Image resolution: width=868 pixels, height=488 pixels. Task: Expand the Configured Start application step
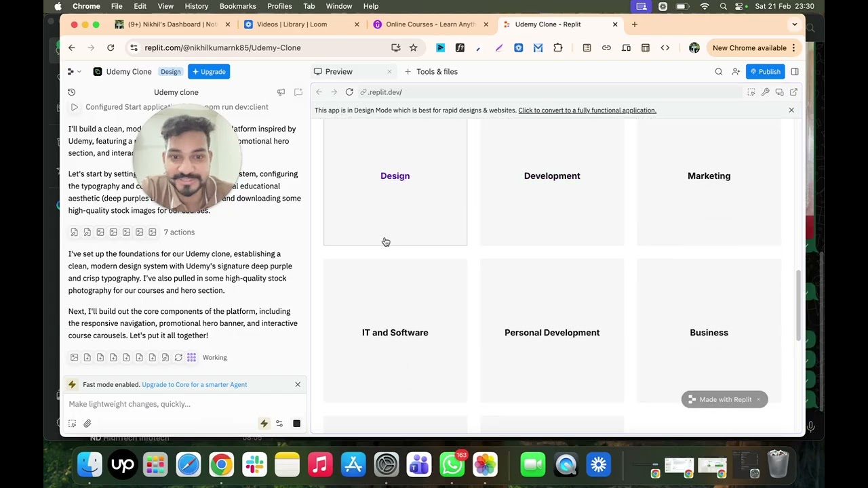(75, 107)
